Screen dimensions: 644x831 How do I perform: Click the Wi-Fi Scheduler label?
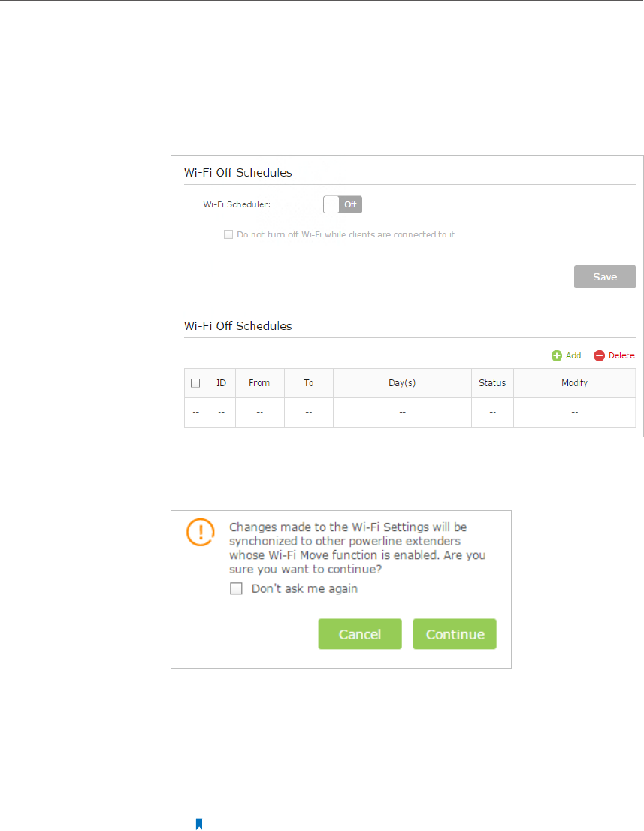(237, 204)
